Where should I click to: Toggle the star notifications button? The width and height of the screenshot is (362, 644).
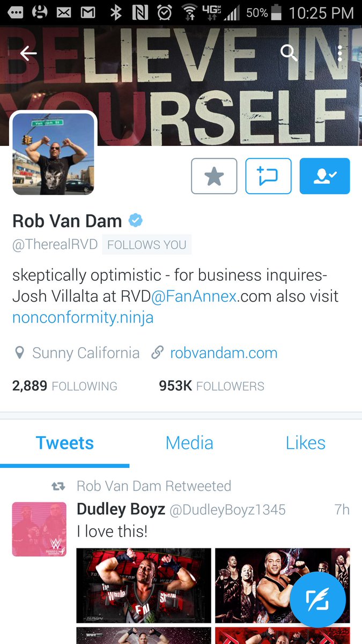214,176
